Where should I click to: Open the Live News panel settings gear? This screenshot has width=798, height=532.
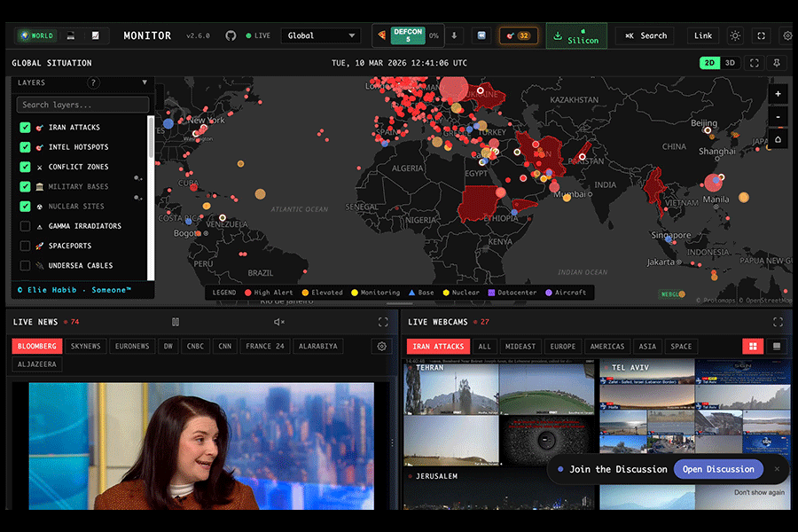382,346
